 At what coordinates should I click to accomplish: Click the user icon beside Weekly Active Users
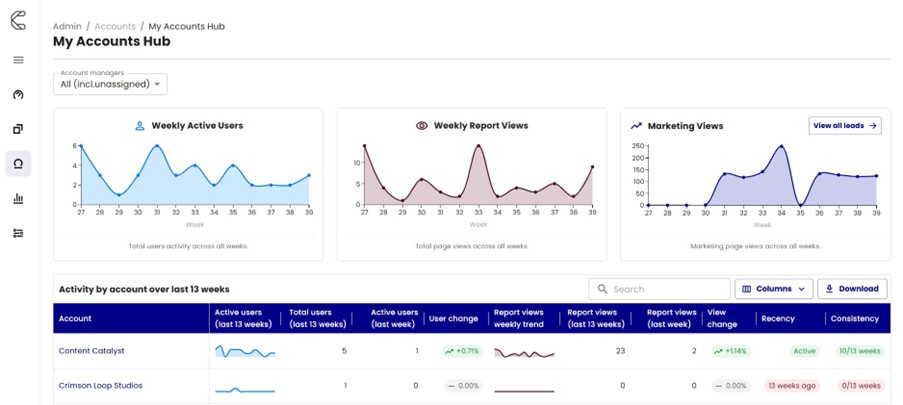140,126
